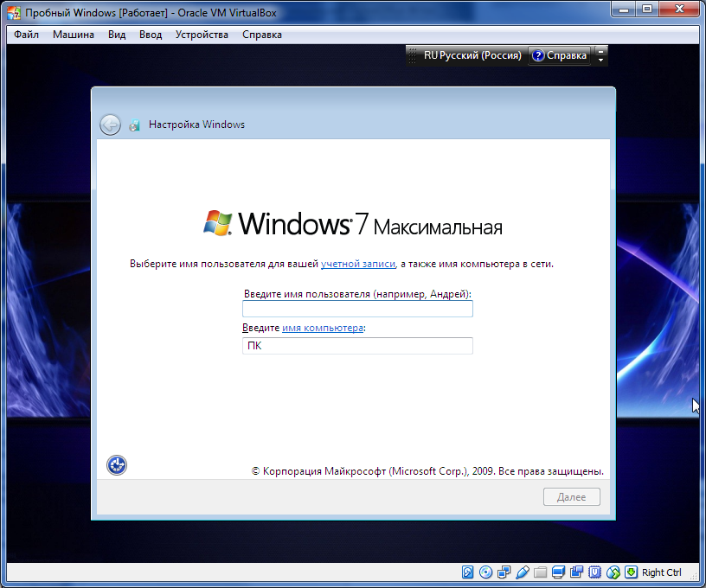Click the Ease of Access icon

[116, 465]
